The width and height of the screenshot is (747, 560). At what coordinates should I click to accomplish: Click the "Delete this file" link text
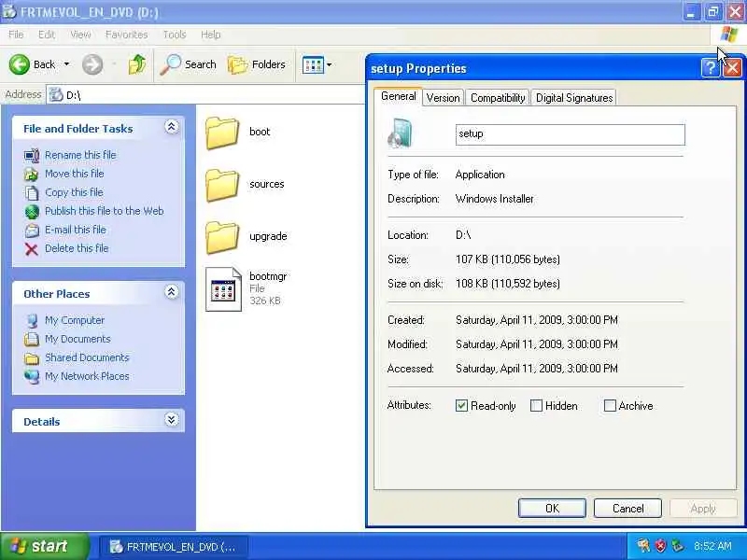[77, 248]
